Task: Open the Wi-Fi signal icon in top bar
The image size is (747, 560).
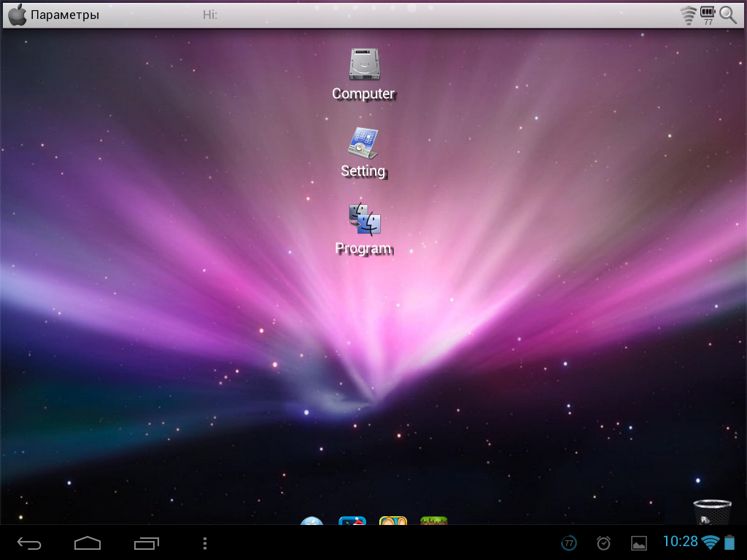Action: 689,15
